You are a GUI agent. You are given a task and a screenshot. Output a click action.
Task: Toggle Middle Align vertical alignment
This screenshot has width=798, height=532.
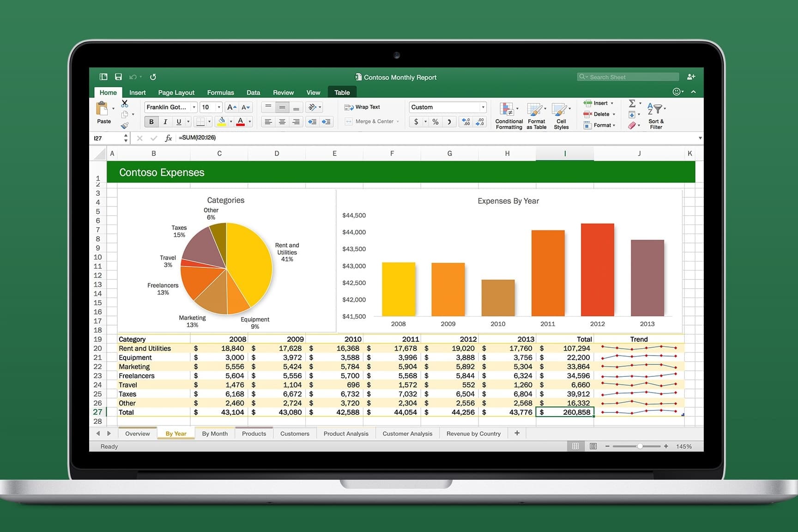point(282,107)
